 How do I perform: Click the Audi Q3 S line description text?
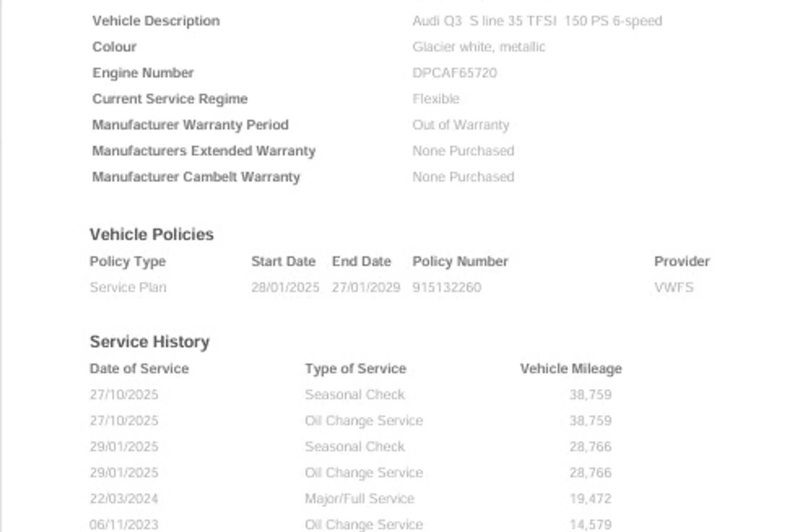(x=537, y=21)
